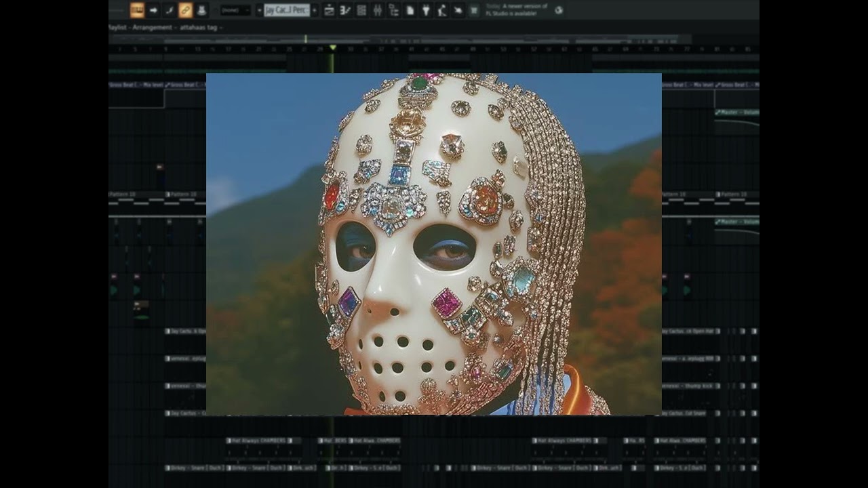Image resolution: width=868 pixels, height=488 pixels.
Task: Click the green playhead marker on timeline
Action: tap(332, 47)
